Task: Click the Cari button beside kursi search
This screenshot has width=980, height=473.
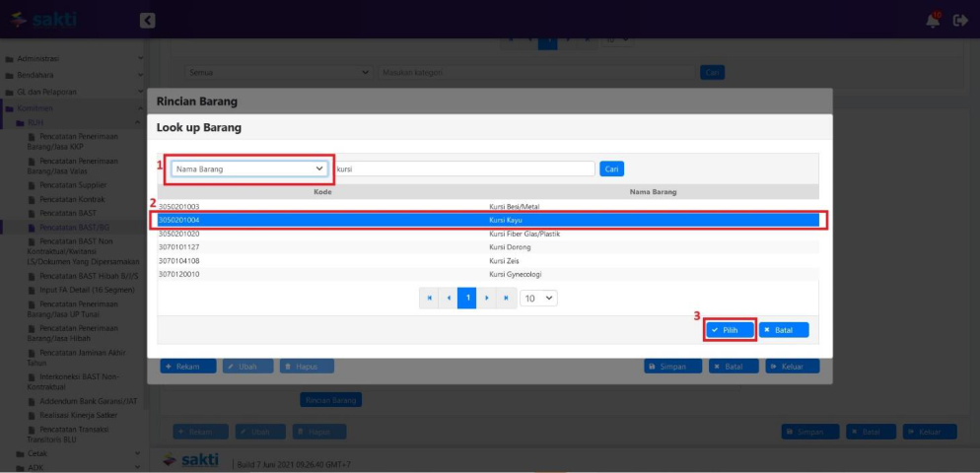Action: coord(611,169)
